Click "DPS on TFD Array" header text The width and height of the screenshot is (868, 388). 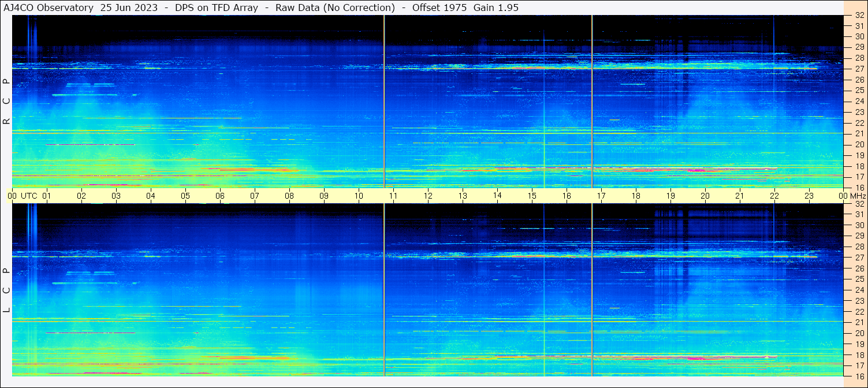217,8
